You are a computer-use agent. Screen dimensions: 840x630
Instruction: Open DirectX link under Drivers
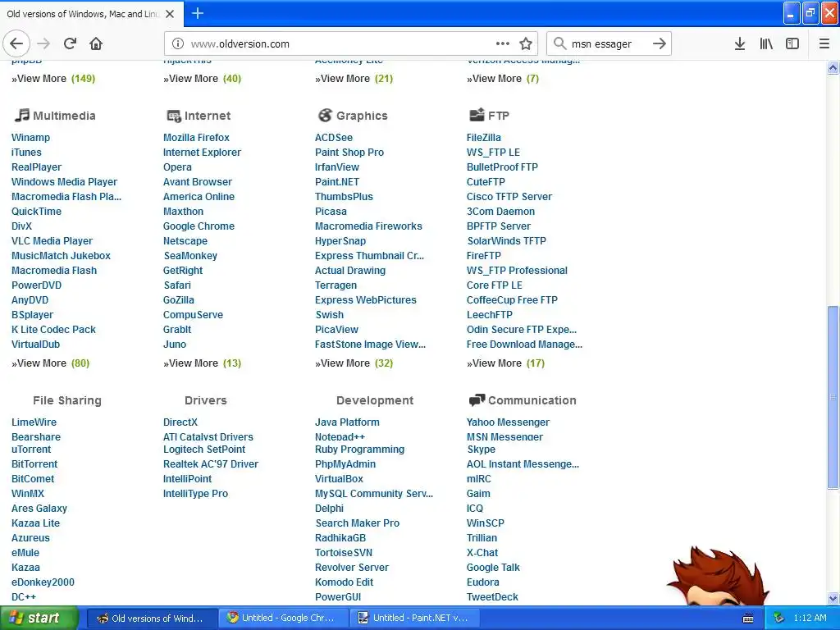click(x=180, y=422)
